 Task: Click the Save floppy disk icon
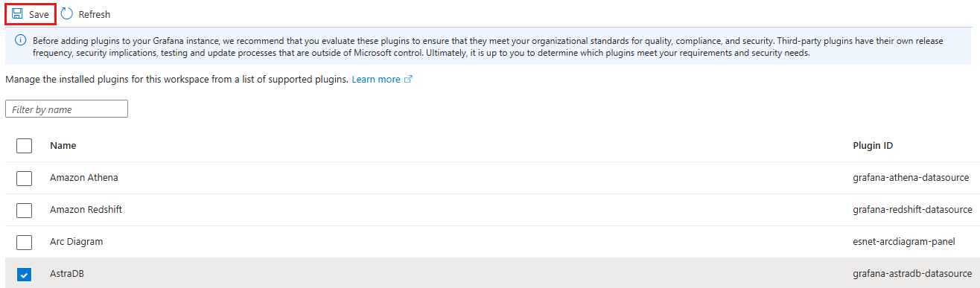[17, 14]
